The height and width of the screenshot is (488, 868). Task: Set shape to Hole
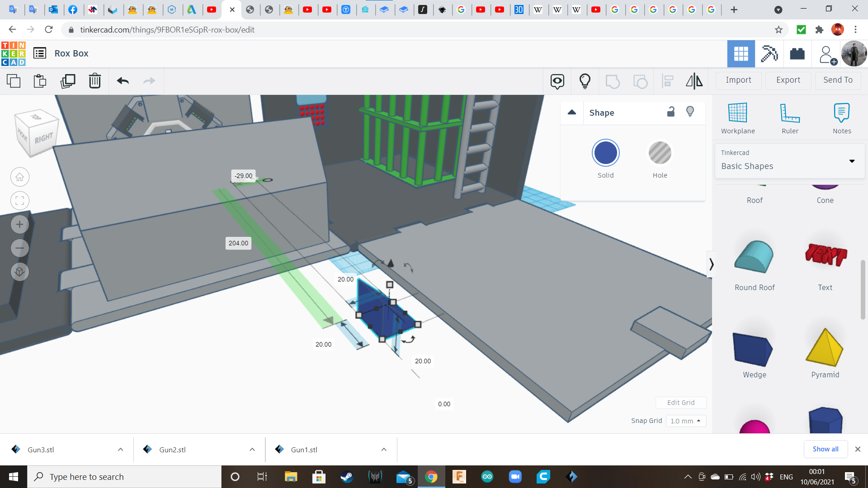tap(660, 153)
